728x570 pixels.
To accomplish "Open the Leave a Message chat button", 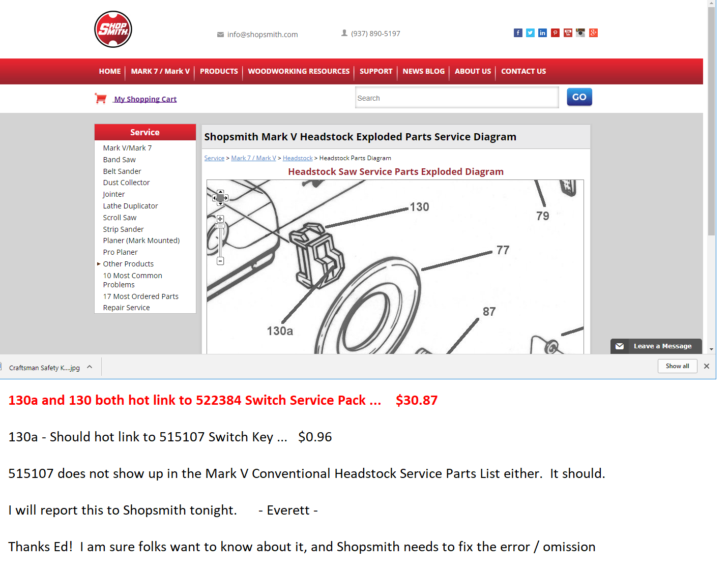I will coord(656,346).
